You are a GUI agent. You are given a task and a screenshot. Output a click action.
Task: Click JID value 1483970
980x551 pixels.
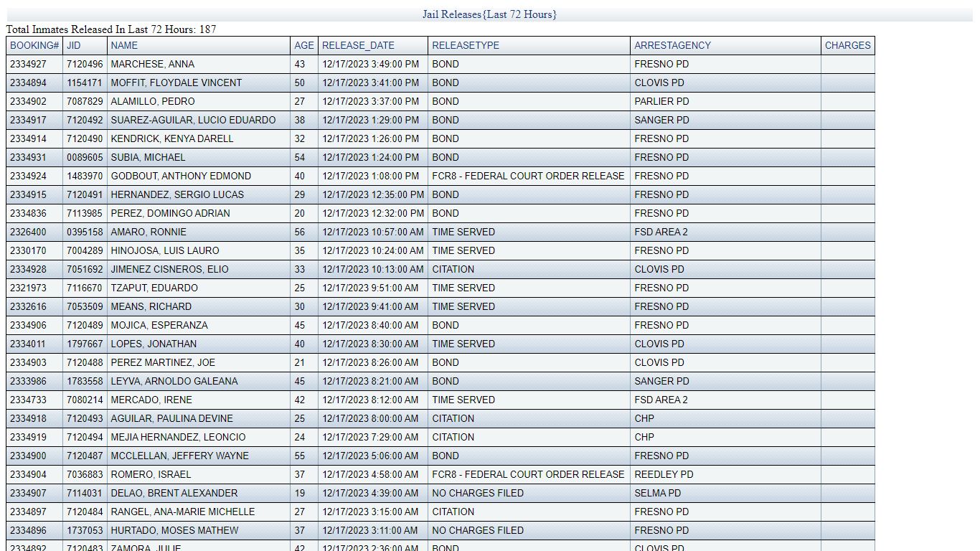[x=85, y=176]
